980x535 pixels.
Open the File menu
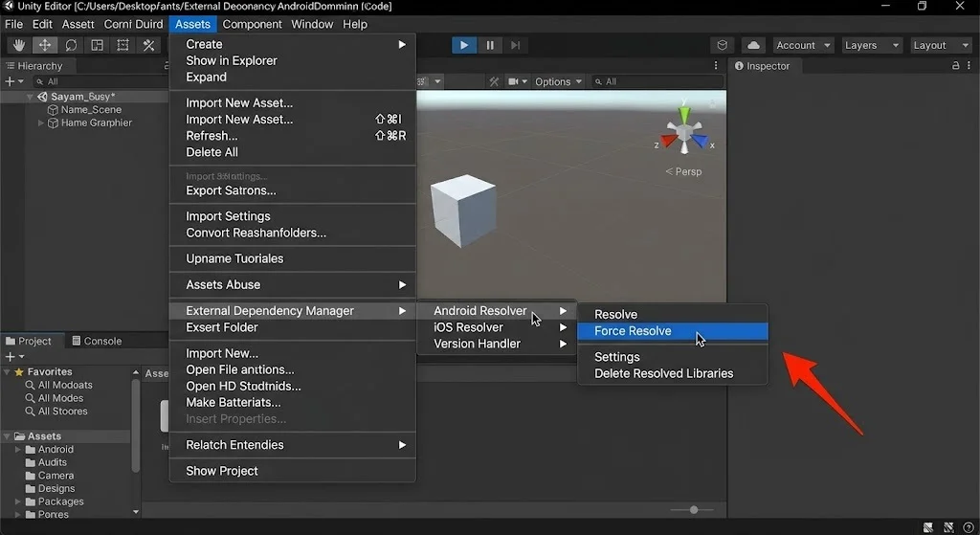click(13, 24)
